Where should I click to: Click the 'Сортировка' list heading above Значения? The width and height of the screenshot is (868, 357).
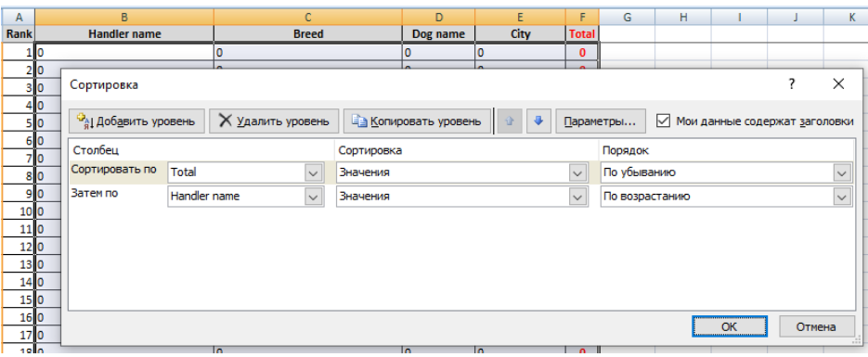tap(370, 150)
